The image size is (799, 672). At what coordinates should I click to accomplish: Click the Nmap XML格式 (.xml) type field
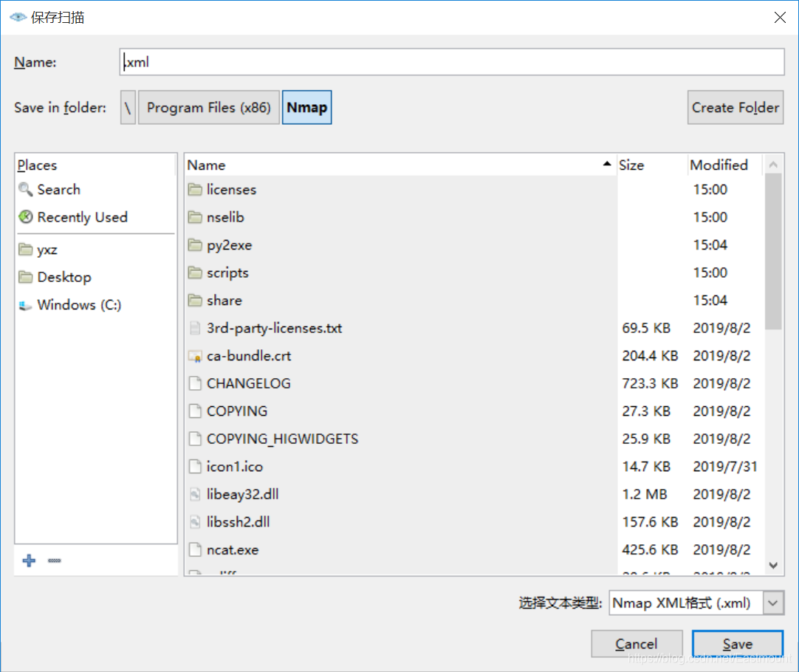click(686, 603)
